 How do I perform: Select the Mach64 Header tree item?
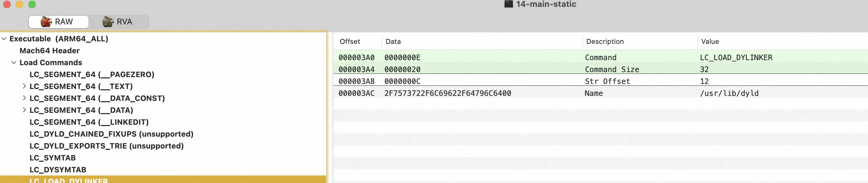coord(50,51)
